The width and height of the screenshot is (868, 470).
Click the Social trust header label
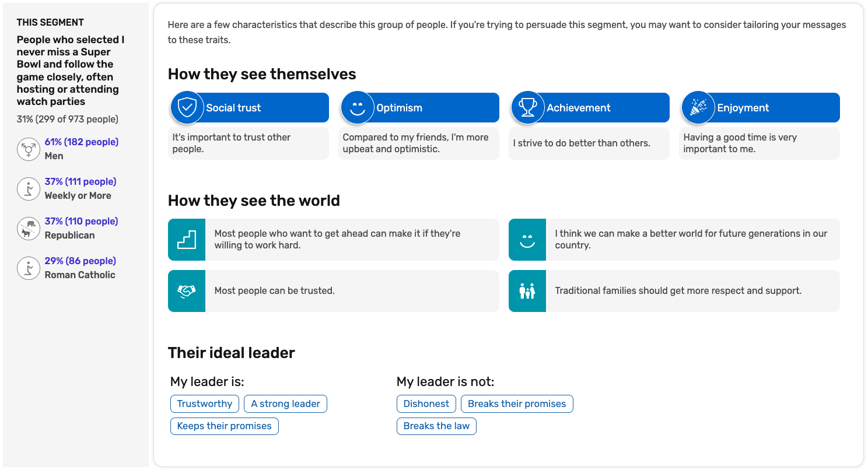(x=233, y=108)
